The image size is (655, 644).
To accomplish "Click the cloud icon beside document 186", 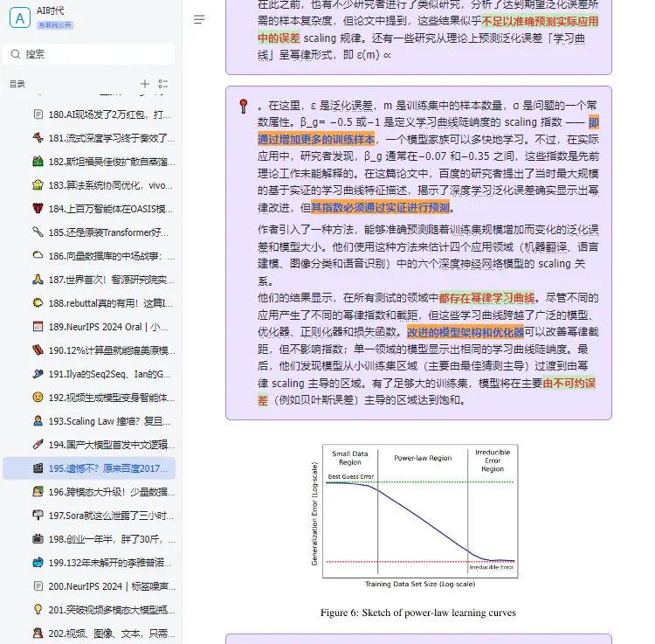I will point(38,256).
